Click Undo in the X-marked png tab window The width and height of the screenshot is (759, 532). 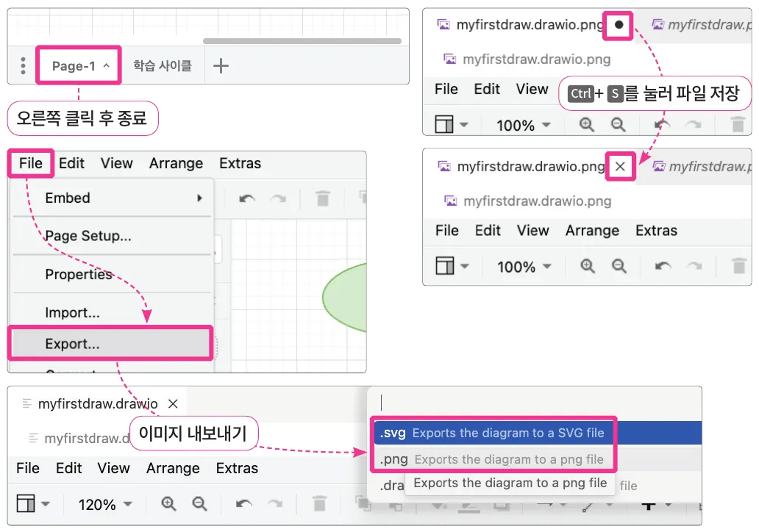663,266
